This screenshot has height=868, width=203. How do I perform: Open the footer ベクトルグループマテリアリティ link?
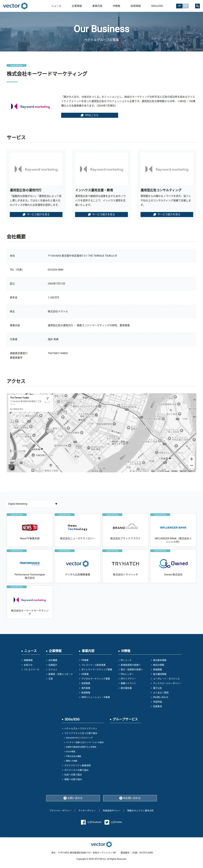(x=80, y=729)
